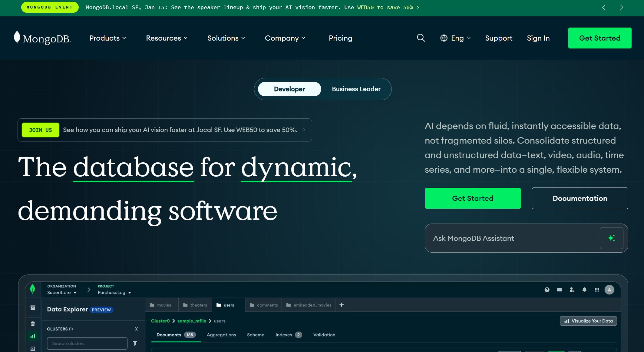Open the billing credit card icon

[559, 290]
